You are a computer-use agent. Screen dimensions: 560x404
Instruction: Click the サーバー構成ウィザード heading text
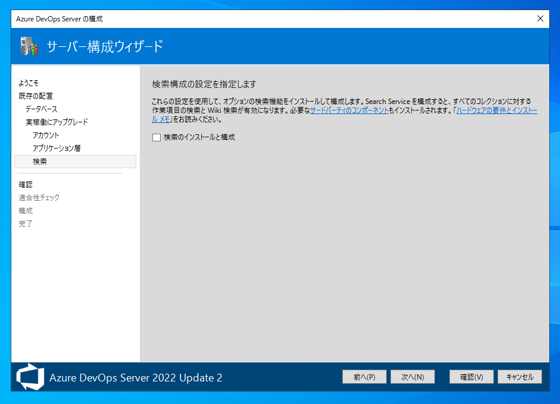coord(105,46)
